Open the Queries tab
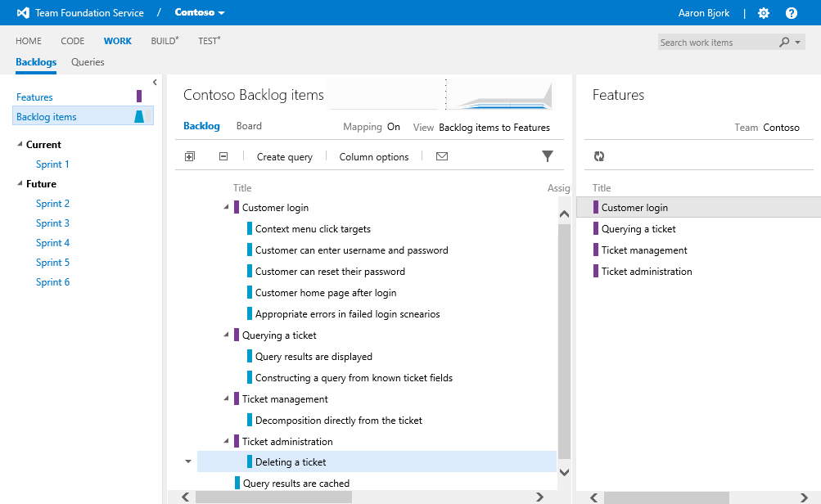821x504 pixels. click(x=88, y=61)
